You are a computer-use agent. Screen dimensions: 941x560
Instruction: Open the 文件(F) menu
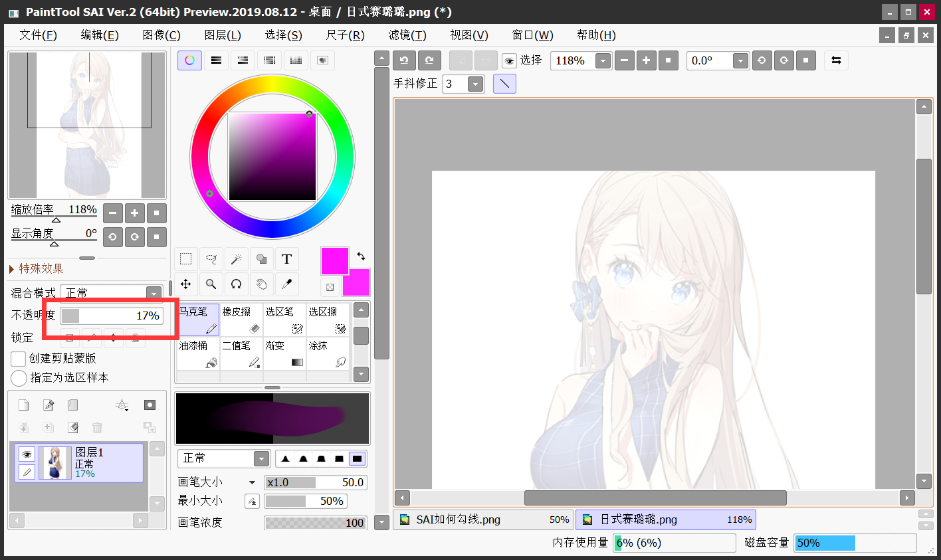[38, 35]
